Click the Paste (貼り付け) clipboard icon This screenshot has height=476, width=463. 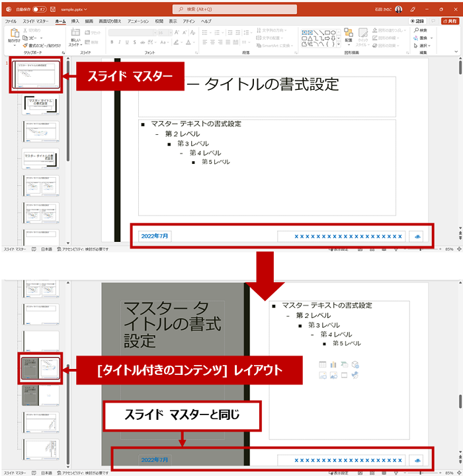[x=13, y=34]
